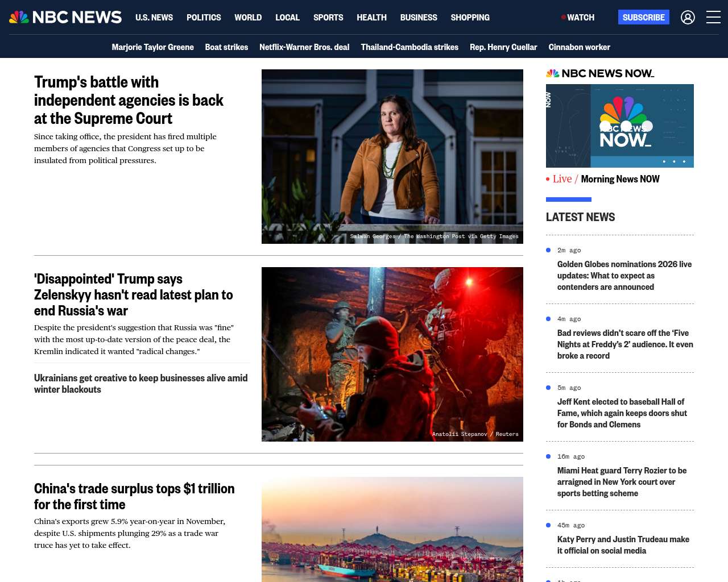Read 'Disappointed' Trump says Zelenskyy headline

[134, 294]
